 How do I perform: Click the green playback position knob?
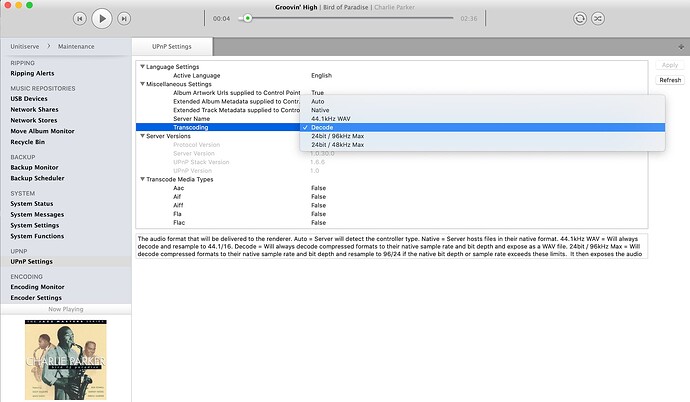tap(248, 18)
